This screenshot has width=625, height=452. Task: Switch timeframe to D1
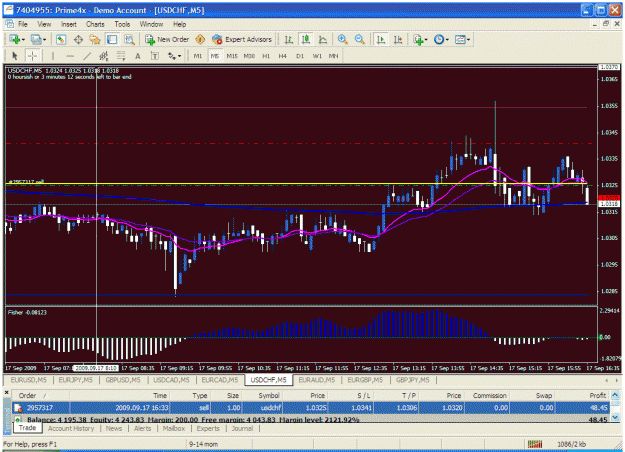[300, 56]
